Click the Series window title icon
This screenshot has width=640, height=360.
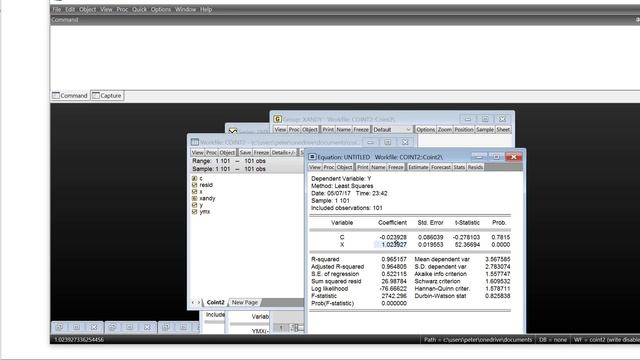coord(233,131)
